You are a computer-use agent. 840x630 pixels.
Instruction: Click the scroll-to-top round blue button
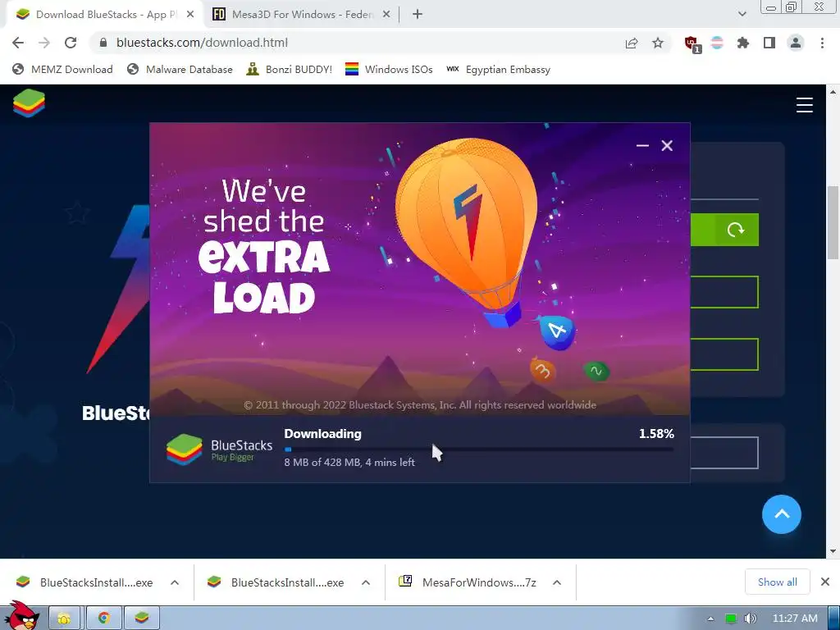[782, 514]
